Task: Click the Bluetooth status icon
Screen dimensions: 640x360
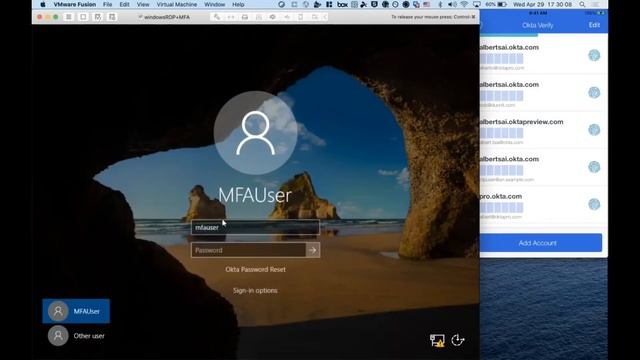Action: click(440, 4)
